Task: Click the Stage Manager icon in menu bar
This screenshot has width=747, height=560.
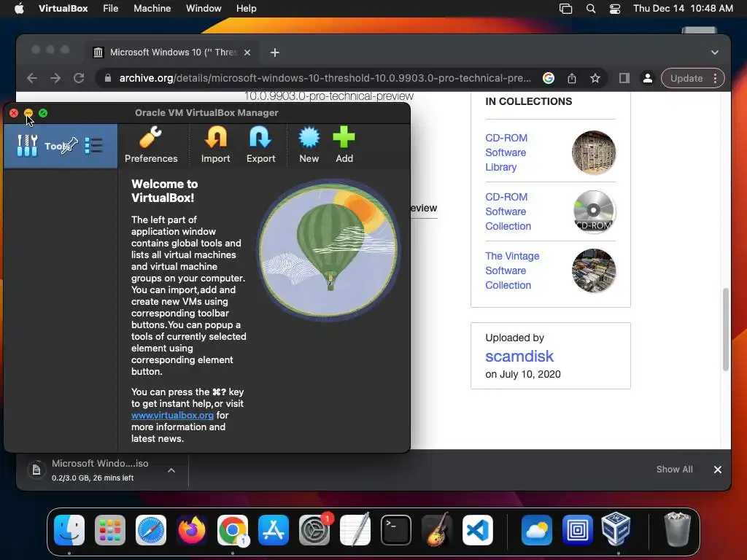Action: click(565, 9)
